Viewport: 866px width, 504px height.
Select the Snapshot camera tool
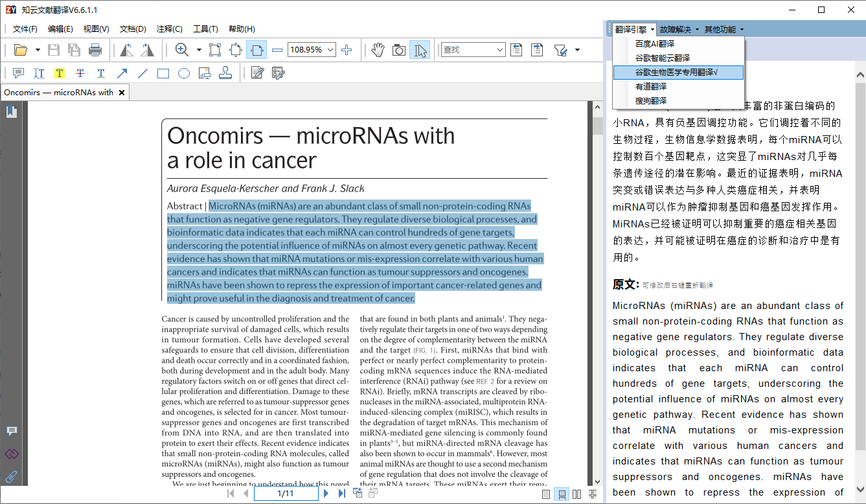(399, 50)
